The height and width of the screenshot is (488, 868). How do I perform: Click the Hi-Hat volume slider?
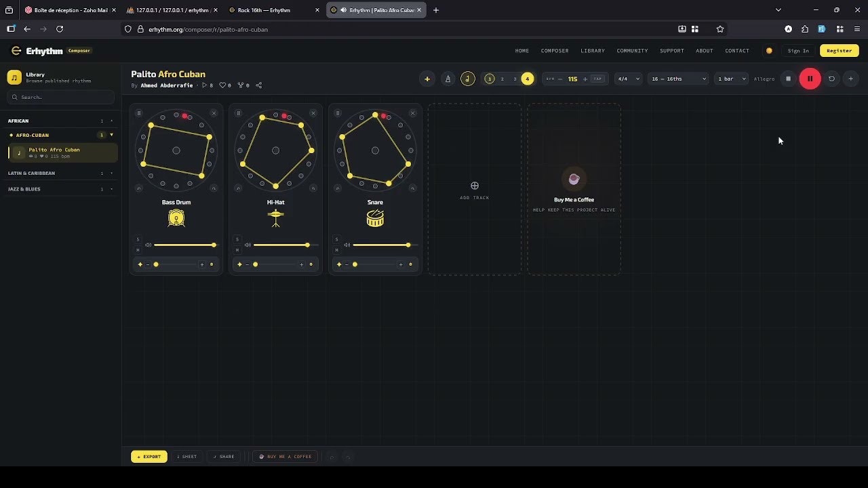pyautogui.click(x=285, y=245)
